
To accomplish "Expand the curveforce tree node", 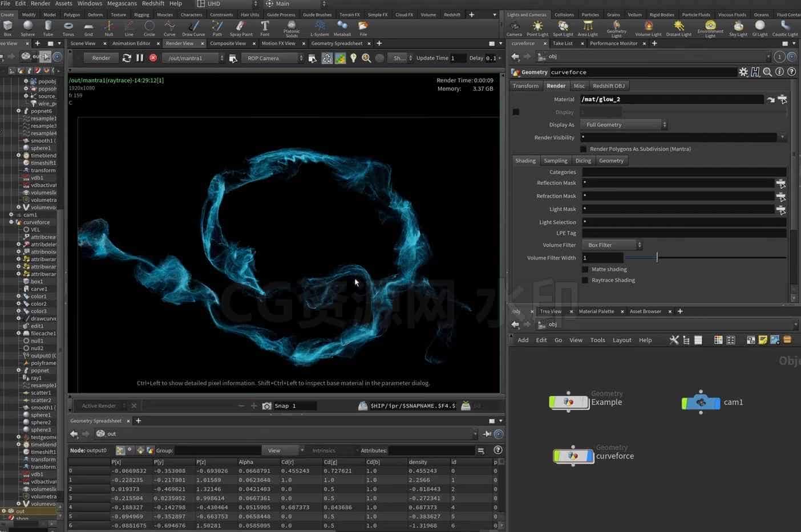I will click(11, 222).
